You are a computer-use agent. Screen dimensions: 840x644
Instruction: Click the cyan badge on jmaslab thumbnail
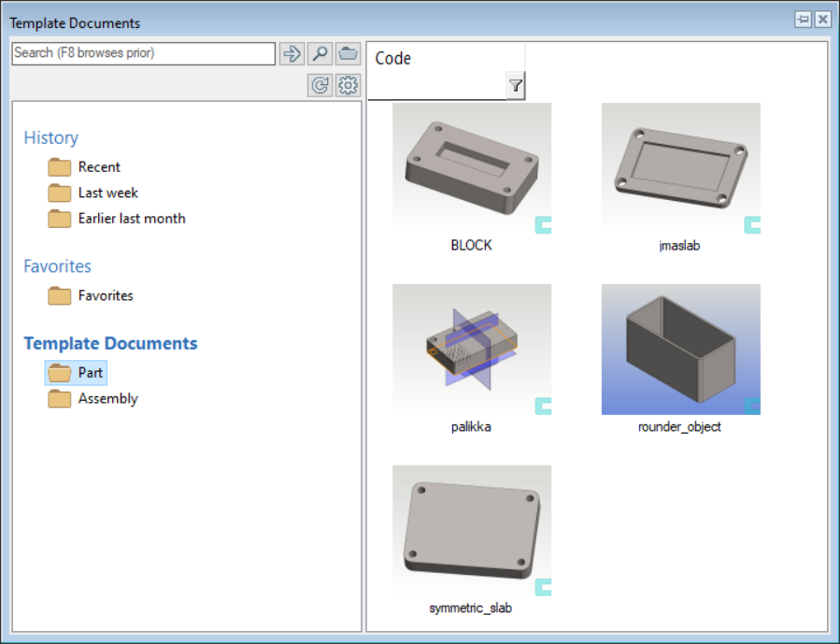[752, 224]
